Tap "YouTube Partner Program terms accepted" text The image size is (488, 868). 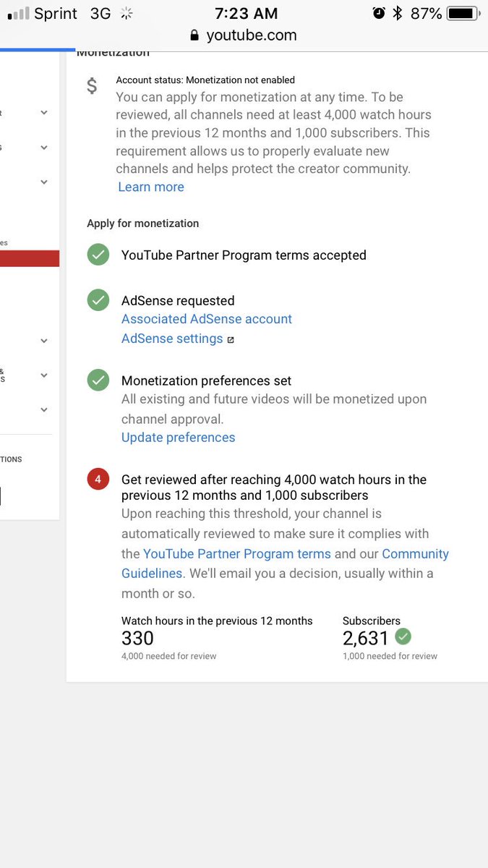[x=244, y=255]
